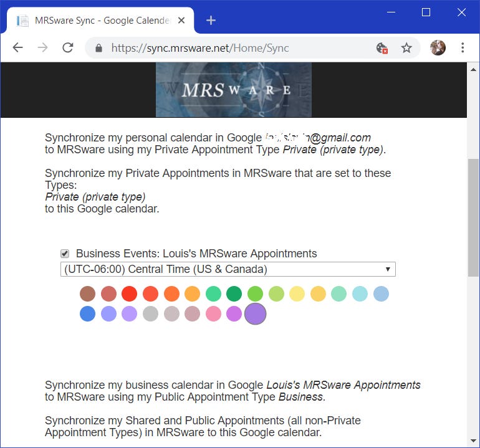
Task: Pick the magenta-violet color swatch
Action: pyautogui.click(x=234, y=313)
